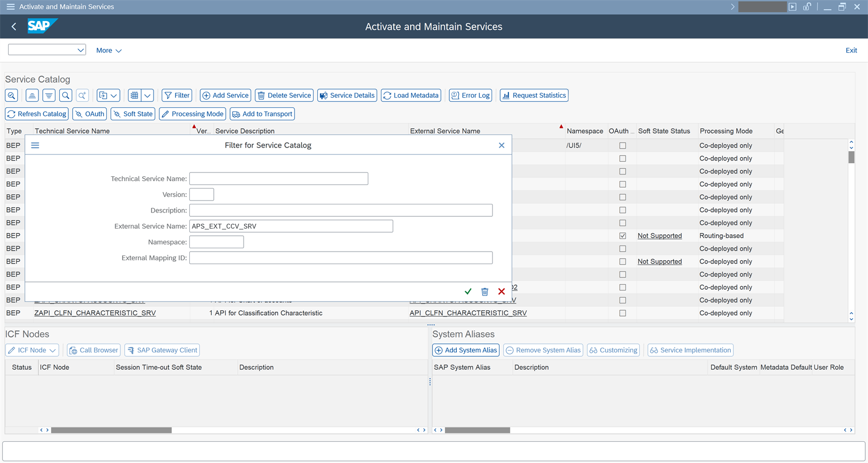Click the Processing Mode button
868x463 pixels.
point(193,114)
